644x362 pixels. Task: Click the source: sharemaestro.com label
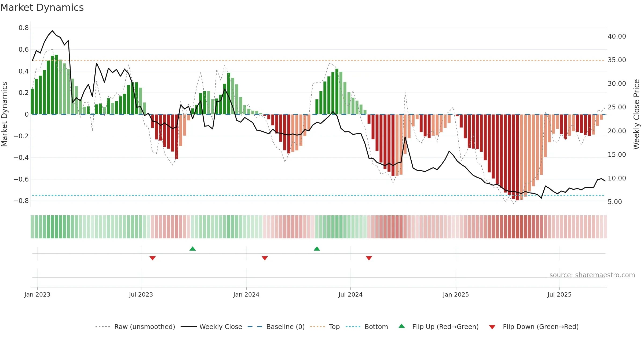(x=592, y=275)
